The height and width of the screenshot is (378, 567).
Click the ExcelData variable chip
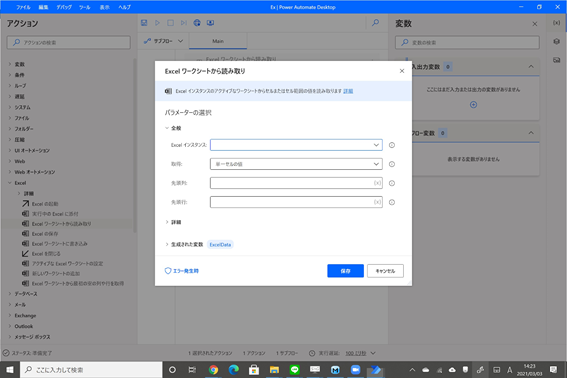point(220,245)
